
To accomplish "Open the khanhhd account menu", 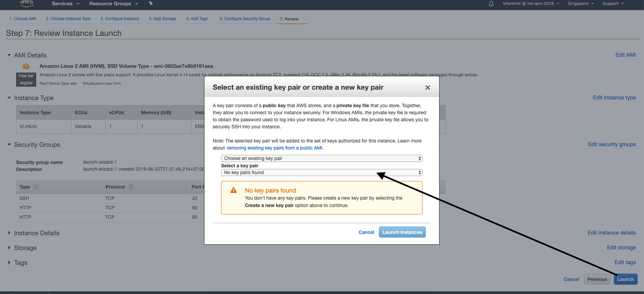I will tap(531, 4).
